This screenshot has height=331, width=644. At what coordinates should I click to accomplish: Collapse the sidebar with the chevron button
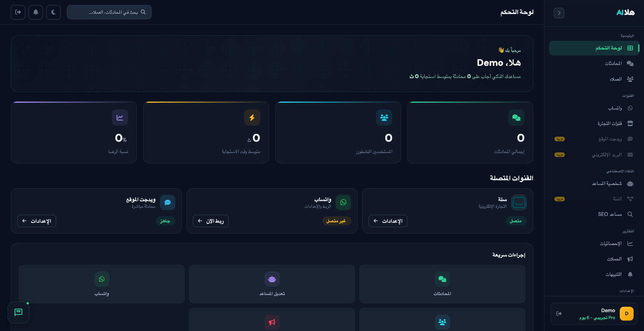559,13
